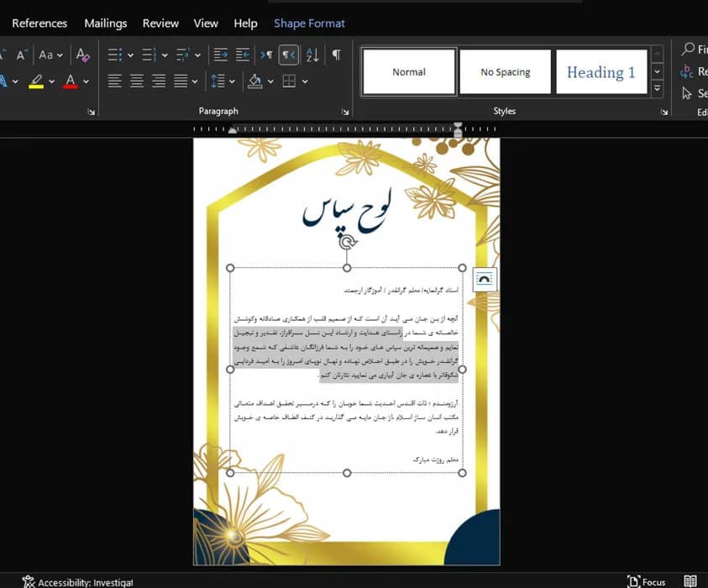Open line and paragraph spacing
Image resolution: width=708 pixels, height=588 pixels.
click(x=218, y=81)
